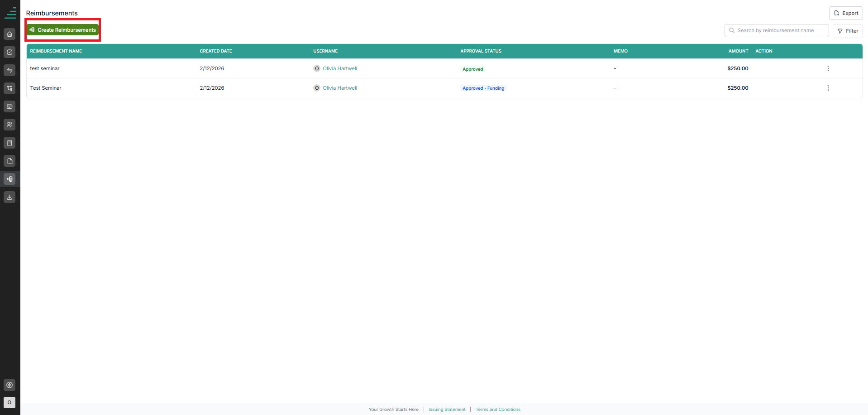
Task: Open the download icon in sidebar
Action: tap(10, 197)
